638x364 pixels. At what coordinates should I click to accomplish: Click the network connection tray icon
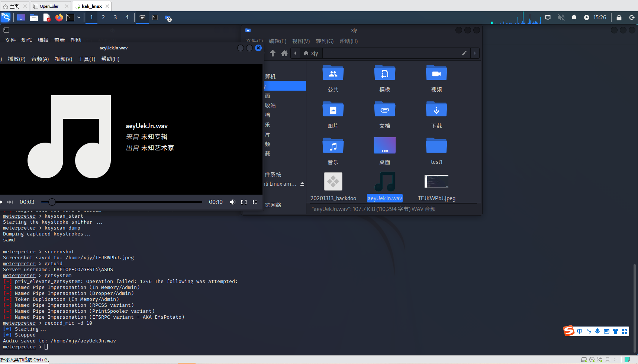(x=548, y=17)
